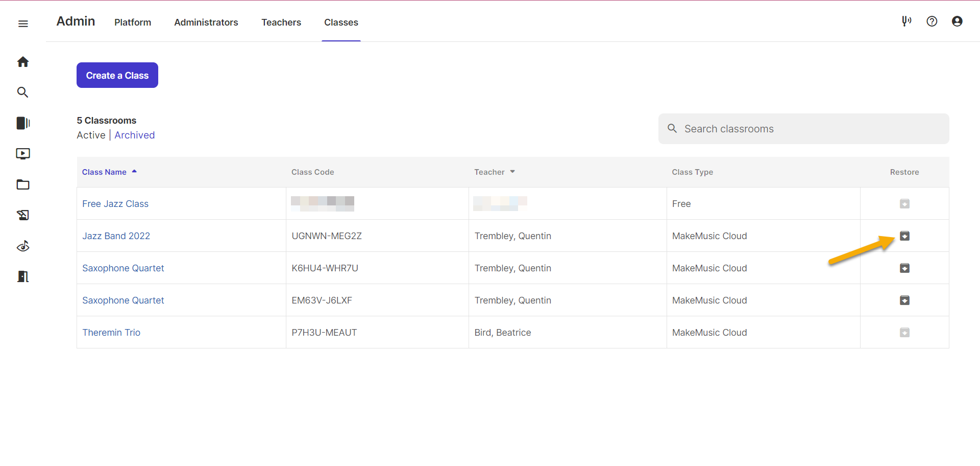
Task: Click inside Search classrooms field
Action: 804,129
